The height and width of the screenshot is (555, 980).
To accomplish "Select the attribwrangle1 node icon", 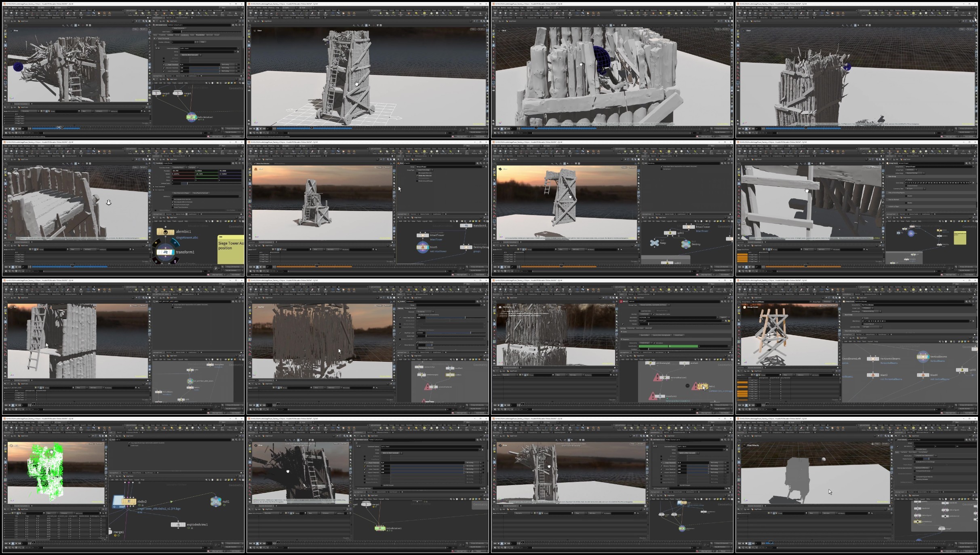I will (650, 363).
